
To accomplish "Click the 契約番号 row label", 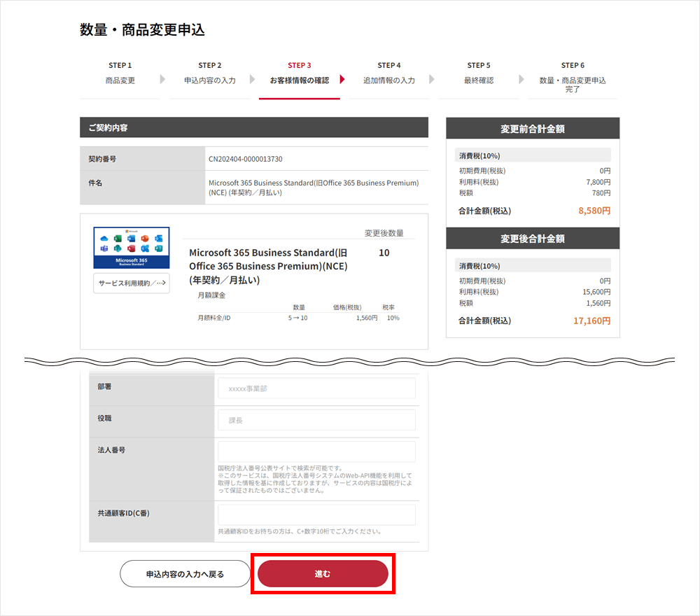I will tap(102, 159).
